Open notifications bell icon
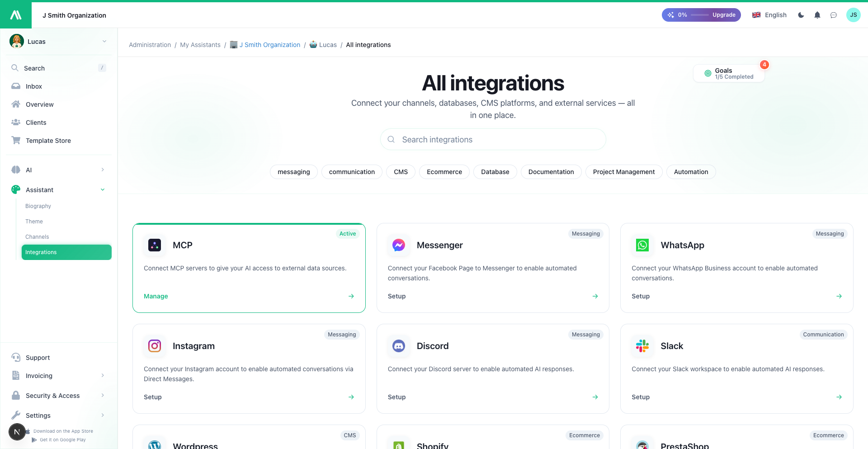 click(x=817, y=15)
